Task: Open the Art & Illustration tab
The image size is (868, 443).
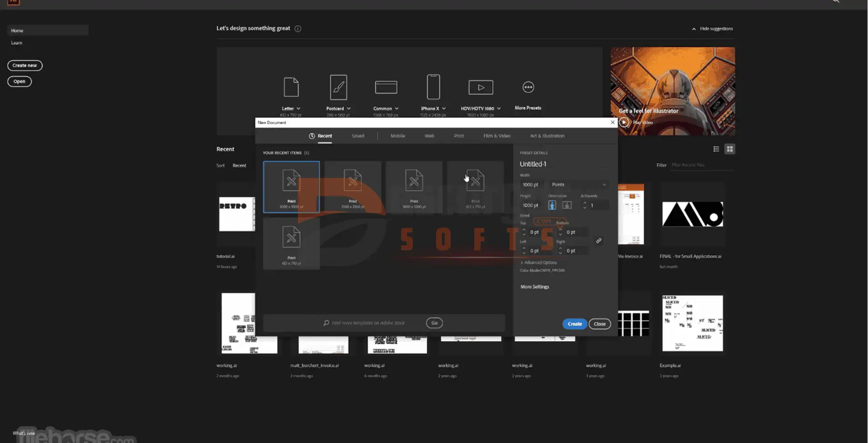Action: 547,136
